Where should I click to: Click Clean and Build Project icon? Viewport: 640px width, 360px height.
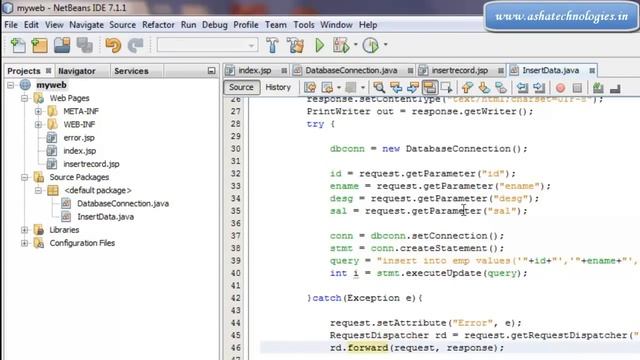click(x=296, y=45)
